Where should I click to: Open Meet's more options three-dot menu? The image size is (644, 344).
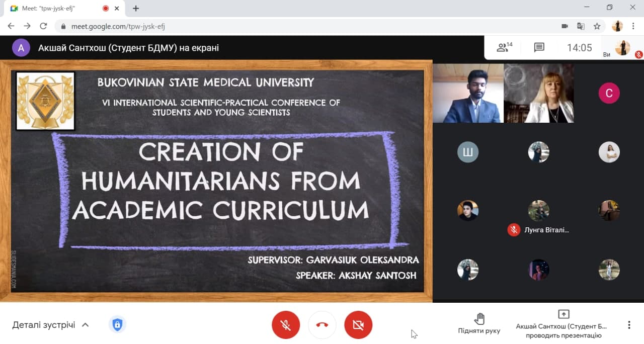point(629,325)
